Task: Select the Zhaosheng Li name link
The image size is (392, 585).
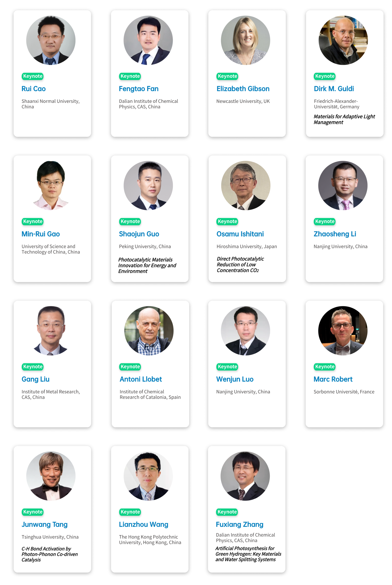Action: coord(335,234)
